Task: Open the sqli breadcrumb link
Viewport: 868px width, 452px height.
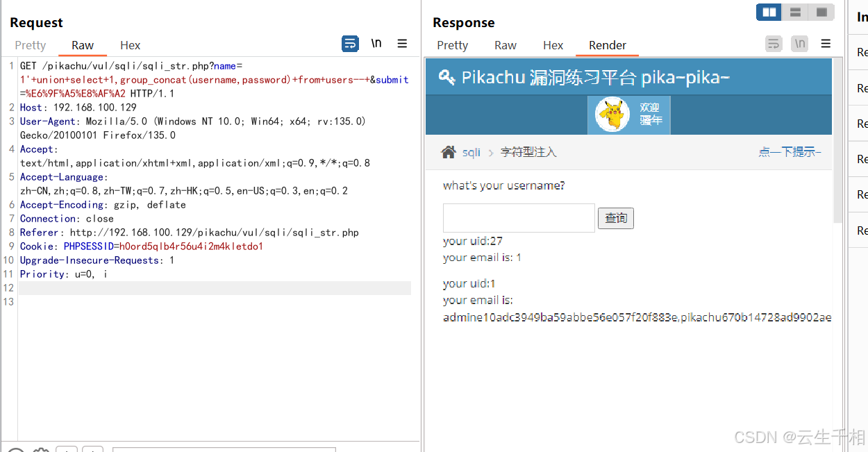Action: pos(471,152)
